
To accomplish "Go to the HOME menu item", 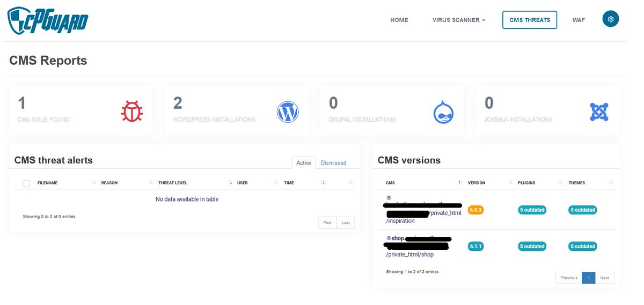I will (x=399, y=20).
